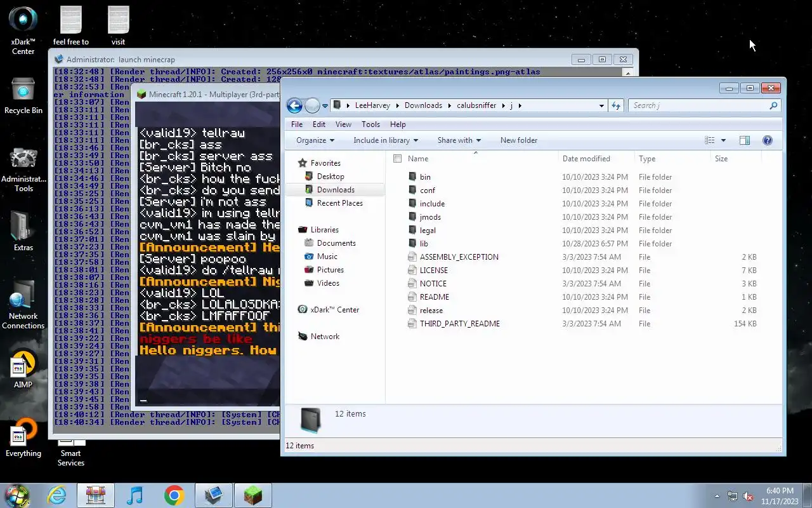Viewport: 812px width, 508px height.
Task: Open the xDark Center desktop icon
Action: 23,30
